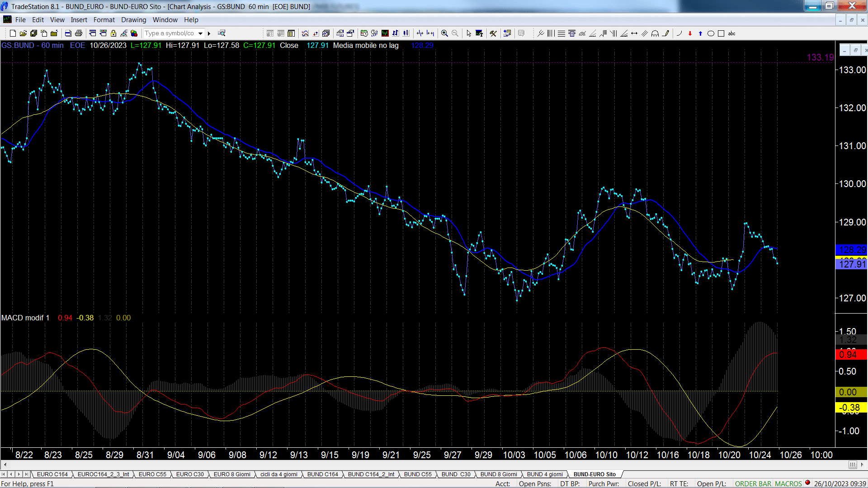Select the parallel lines channel tool
The height and width of the screenshot is (488, 868).
[x=645, y=33]
